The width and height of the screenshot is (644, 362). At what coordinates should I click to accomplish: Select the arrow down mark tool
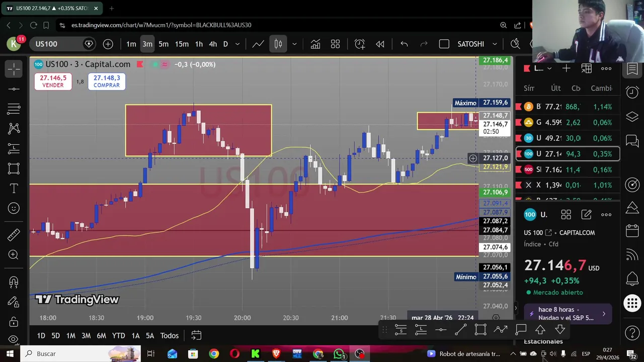pos(560,330)
